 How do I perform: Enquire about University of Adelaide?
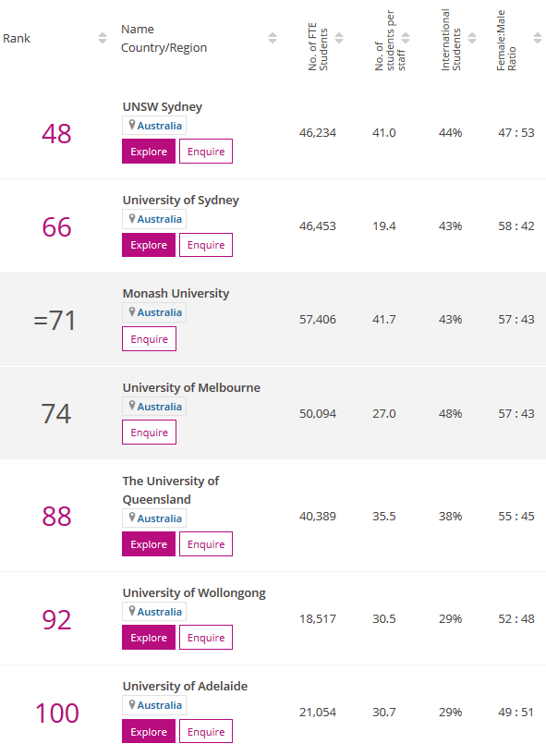pyautogui.click(x=206, y=732)
